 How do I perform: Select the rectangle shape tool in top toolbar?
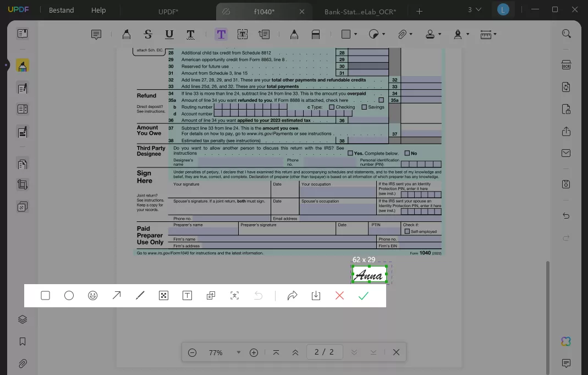[x=346, y=35]
